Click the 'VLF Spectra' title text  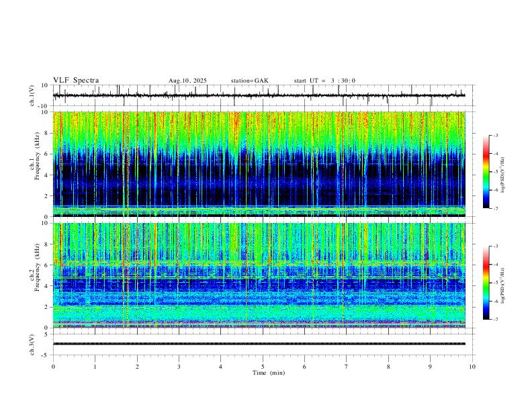tap(76, 81)
